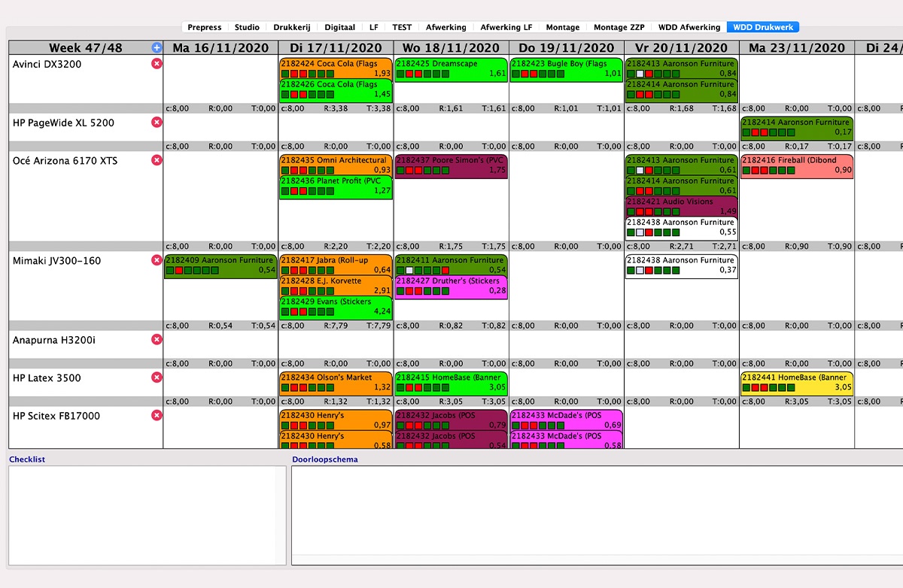Click the Ma 23/11/2020 column header
Screen dimensions: 903x588
[796, 47]
